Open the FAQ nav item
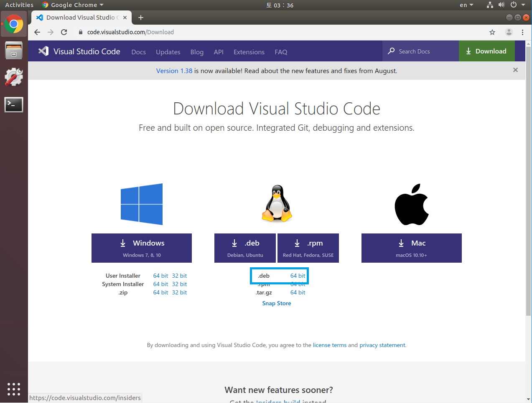The image size is (532, 403). coord(281,52)
